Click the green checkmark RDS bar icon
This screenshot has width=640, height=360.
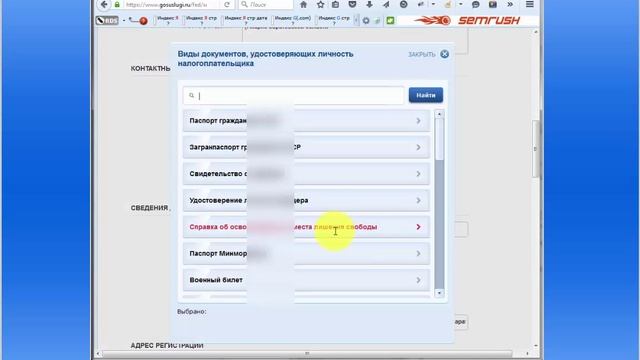click(x=390, y=20)
